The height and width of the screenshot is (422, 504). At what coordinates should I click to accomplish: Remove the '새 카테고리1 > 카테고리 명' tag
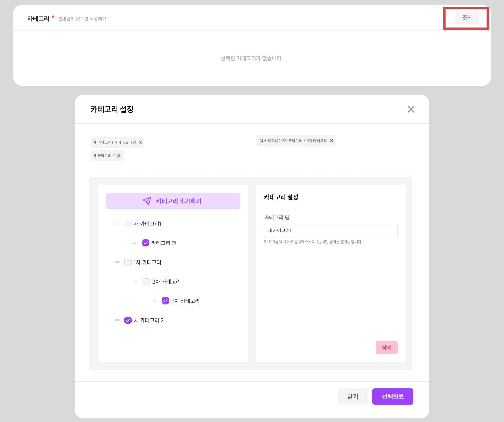[141, 142]
